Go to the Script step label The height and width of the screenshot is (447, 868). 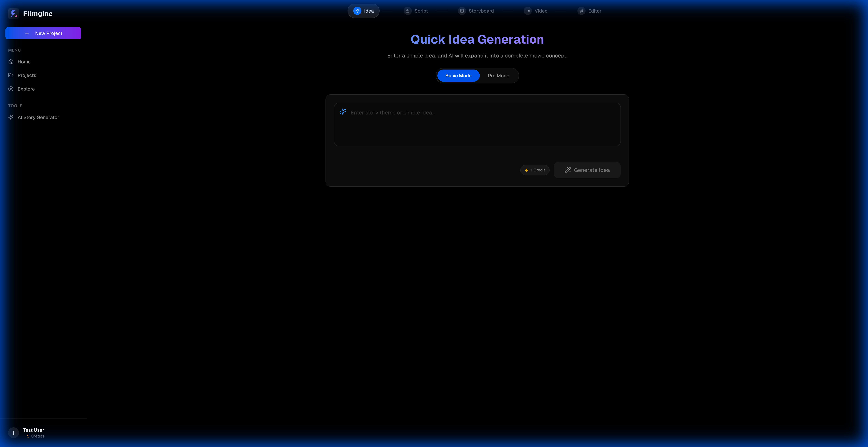point(421,11)
